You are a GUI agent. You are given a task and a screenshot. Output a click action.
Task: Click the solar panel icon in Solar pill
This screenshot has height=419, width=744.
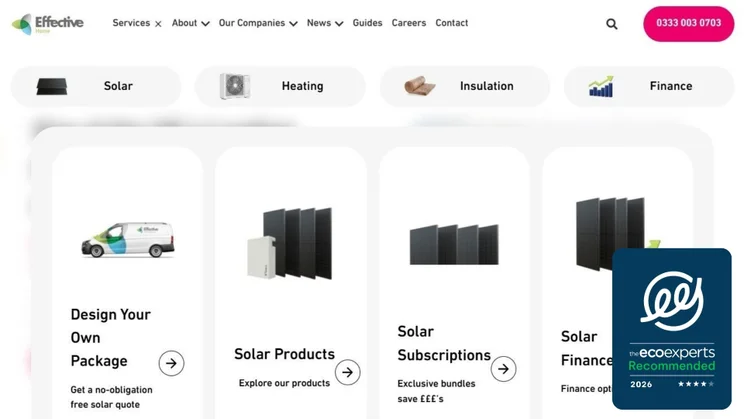coord(52,86)
